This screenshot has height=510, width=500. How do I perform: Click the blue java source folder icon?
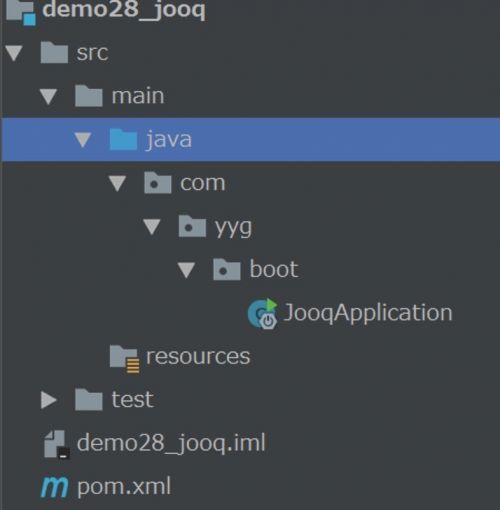click(123, 139)
